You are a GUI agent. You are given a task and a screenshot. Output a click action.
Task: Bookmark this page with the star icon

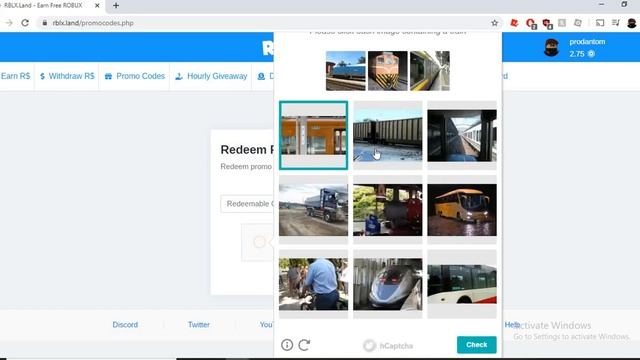[494, 23]
